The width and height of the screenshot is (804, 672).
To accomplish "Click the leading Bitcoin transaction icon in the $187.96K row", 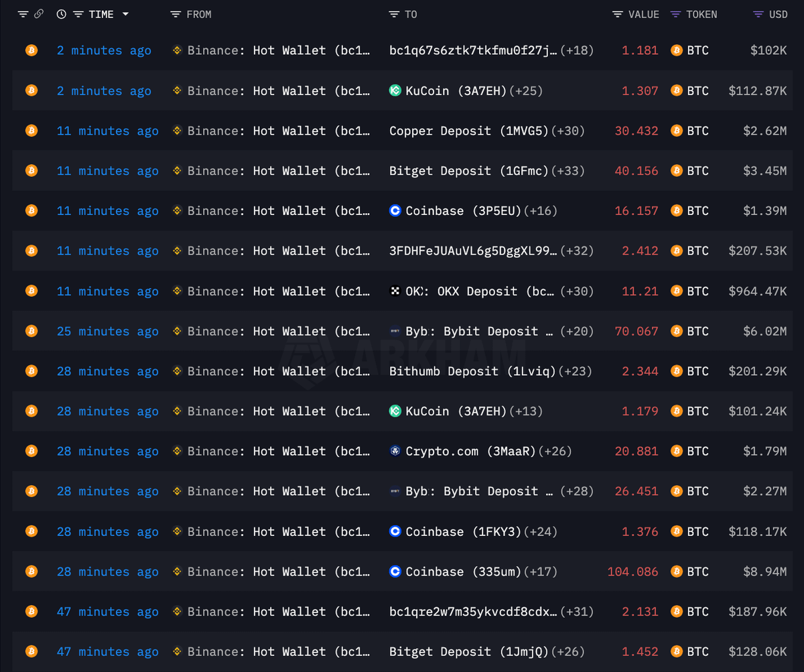I will 31,611.
